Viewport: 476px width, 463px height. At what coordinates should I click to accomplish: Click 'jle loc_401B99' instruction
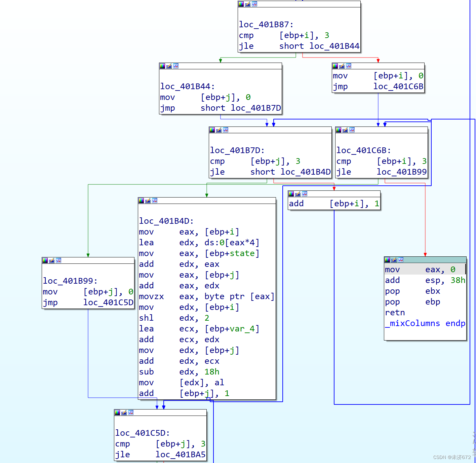pos(382,172)
